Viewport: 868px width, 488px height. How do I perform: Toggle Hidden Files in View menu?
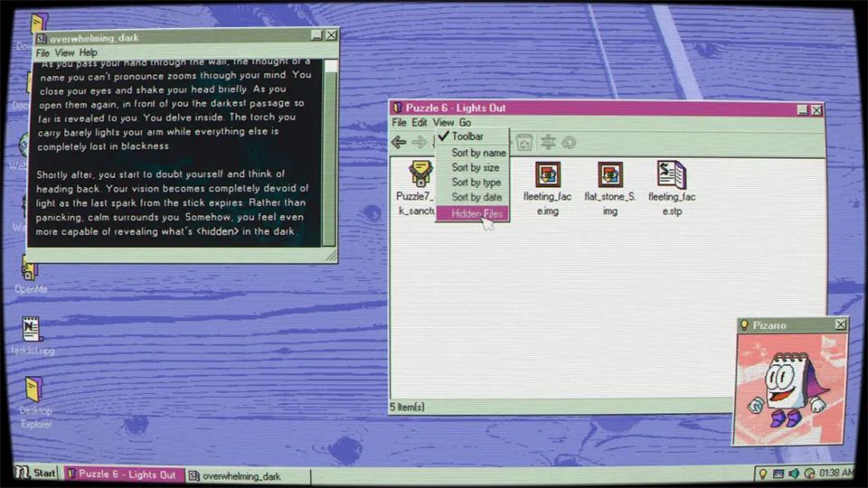click(x=472, y=213)
